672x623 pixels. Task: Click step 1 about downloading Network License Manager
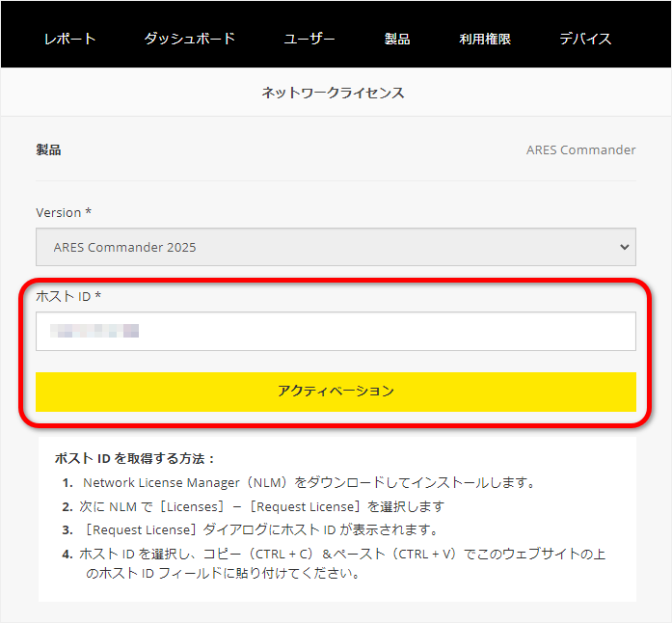299,483
